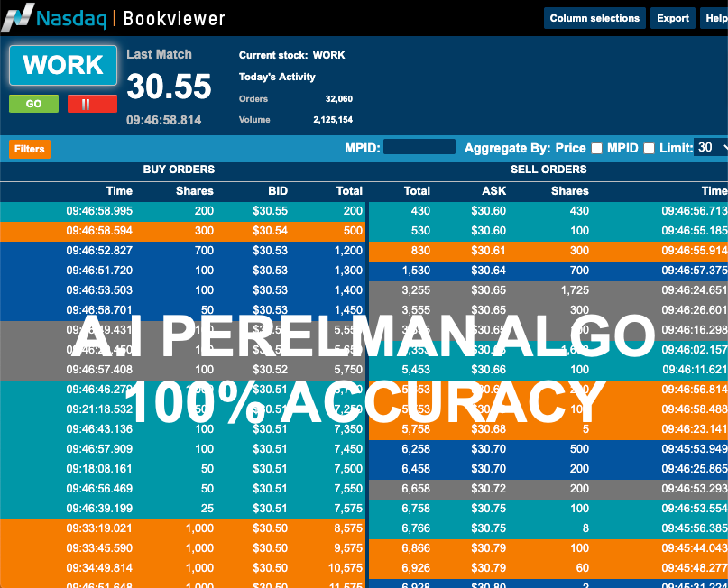Select buy order time 09:33:19.021
The width and height of the screenshot is (728, 588).
99,528
